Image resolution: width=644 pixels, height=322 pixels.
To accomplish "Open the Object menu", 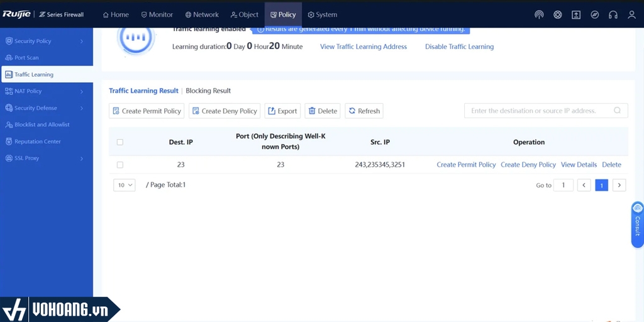I will click(x=245, y=14).
